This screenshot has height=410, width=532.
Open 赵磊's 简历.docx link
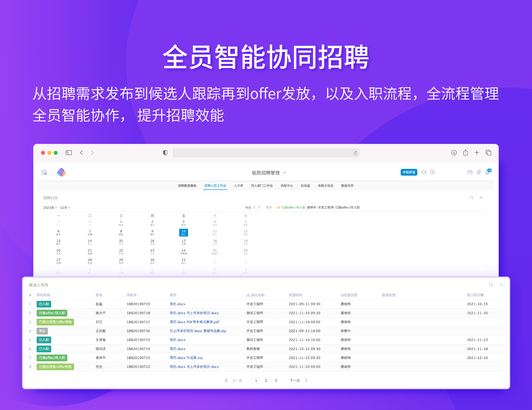(177, 304)
